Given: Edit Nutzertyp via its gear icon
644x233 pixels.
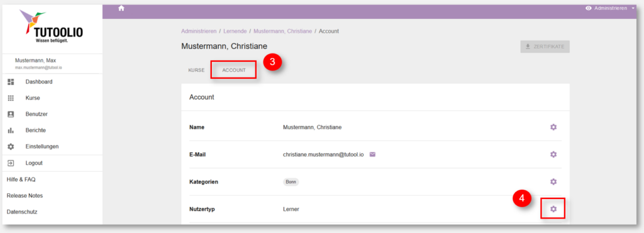Looking at the screenshot, I should (x=553, y=209).
